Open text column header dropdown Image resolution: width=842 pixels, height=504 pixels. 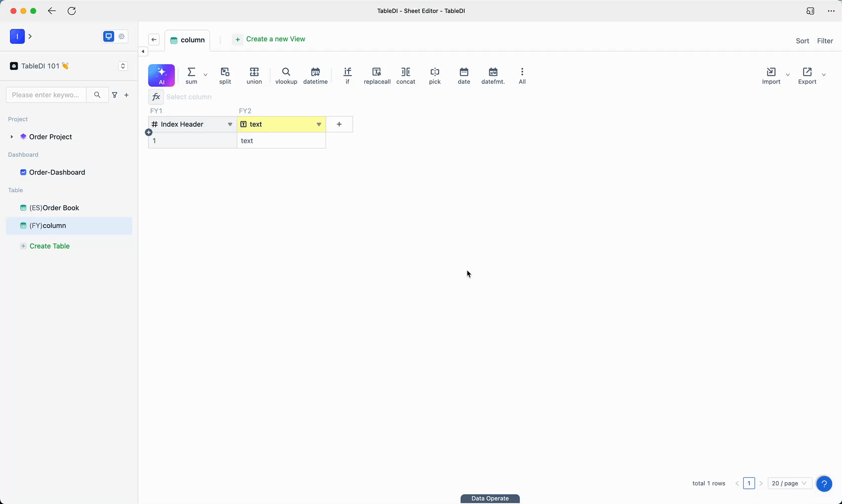[x=319, y=124]
